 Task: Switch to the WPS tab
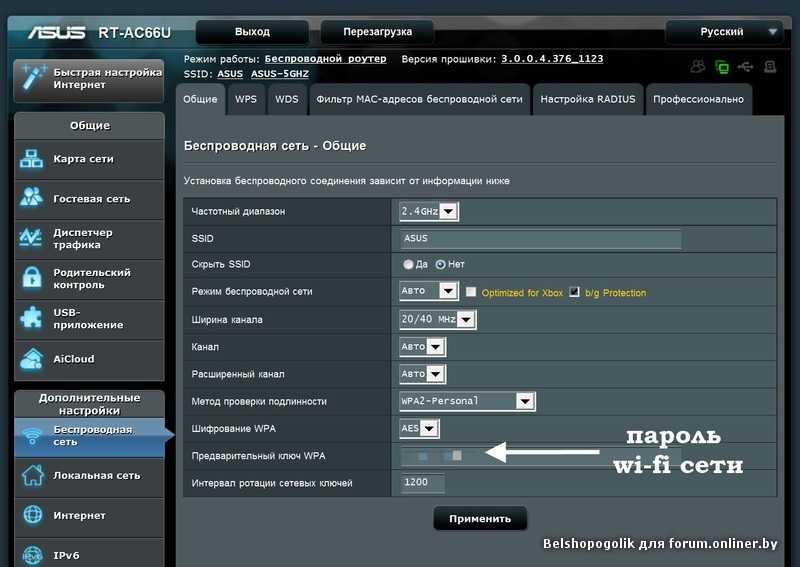click(x=246, y=100)
